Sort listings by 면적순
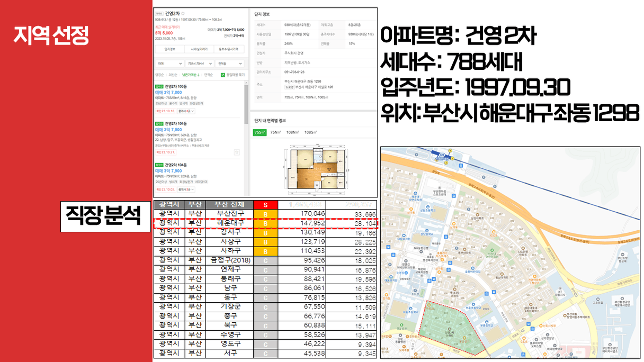Screen dimensions: 644x362 click(209, 75)
